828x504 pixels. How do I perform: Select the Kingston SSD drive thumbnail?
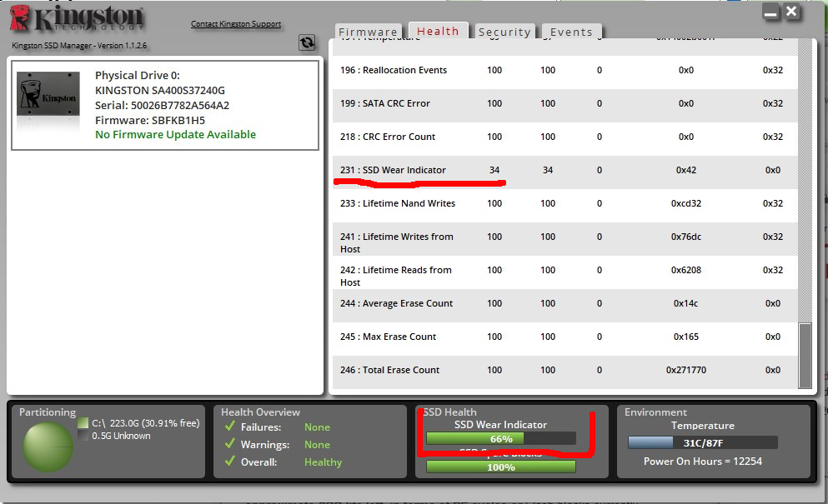pyautogui.click(x=48, y=94)
